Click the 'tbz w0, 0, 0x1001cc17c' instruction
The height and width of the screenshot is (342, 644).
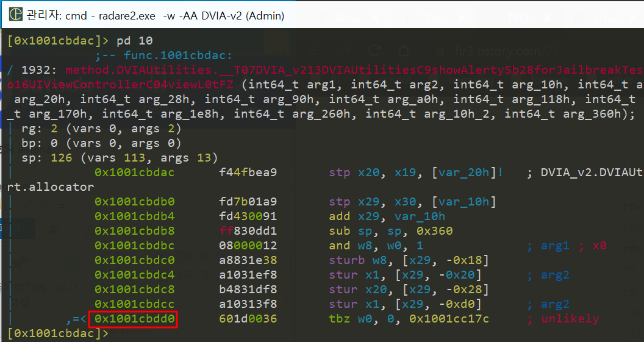coord(409,319)
